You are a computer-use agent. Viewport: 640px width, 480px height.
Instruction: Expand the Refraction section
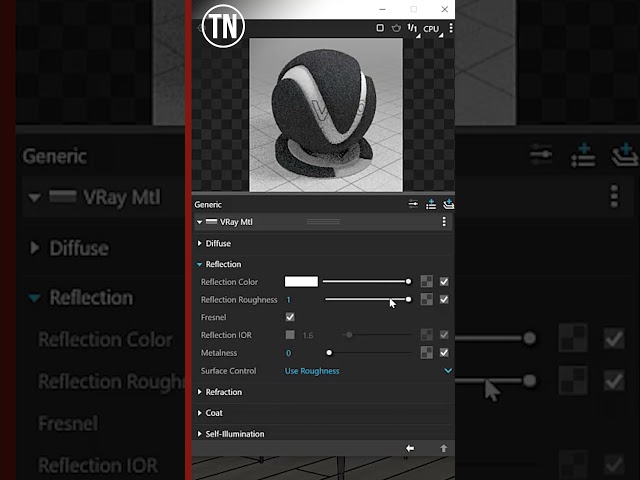point(199,392)
